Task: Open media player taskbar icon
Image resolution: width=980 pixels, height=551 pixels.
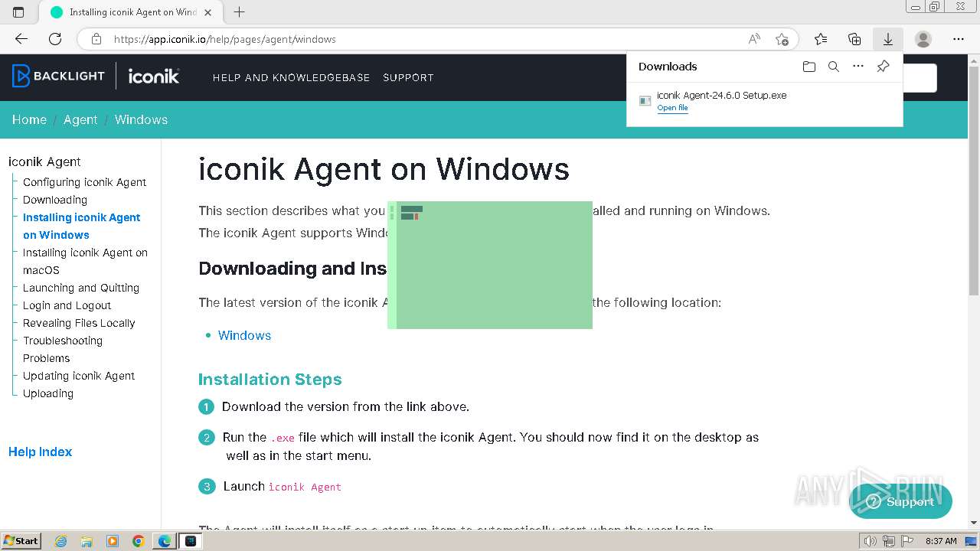Action: 113,541
